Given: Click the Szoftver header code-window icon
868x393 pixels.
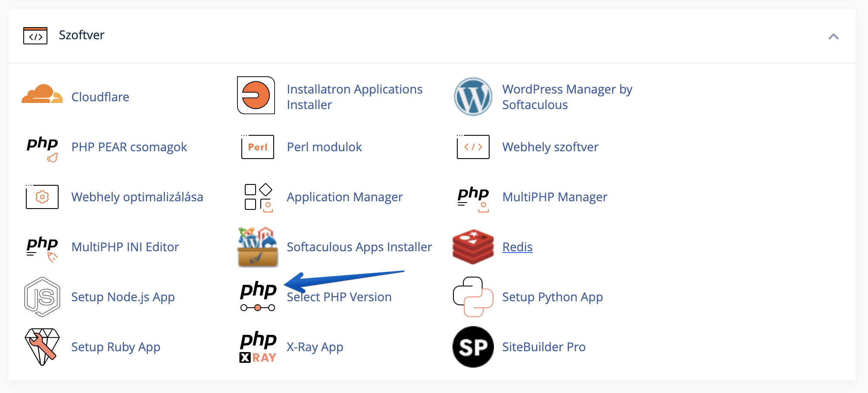Looking at the screenshot, I should (x=35, y=36).
